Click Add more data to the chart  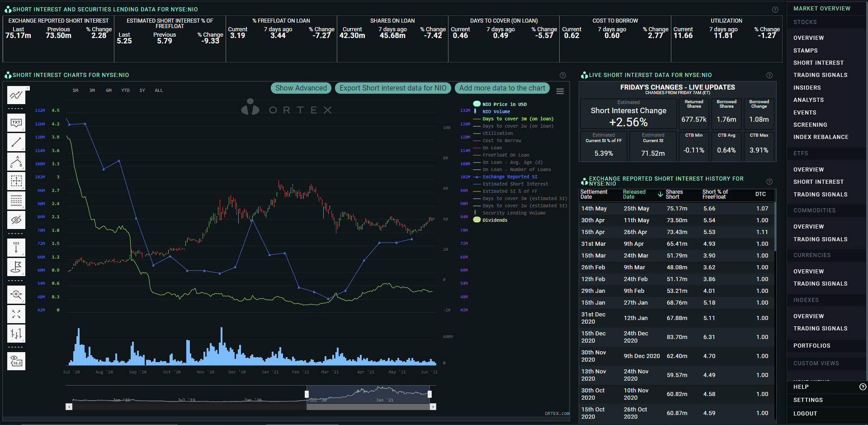502,88
